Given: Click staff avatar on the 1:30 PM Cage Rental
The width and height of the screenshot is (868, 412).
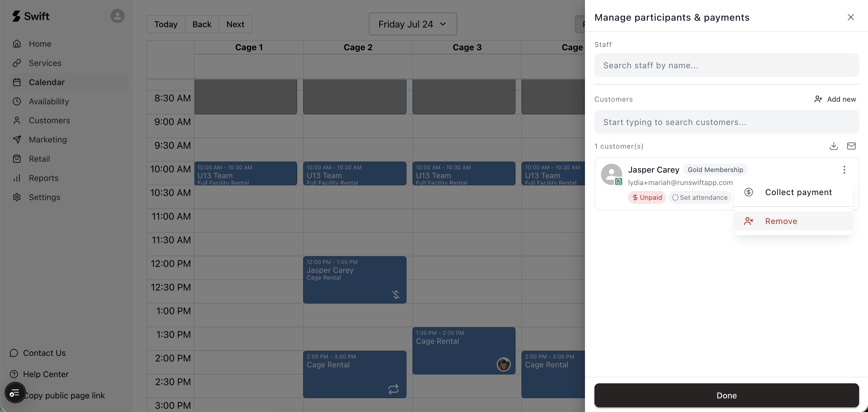Looking at the screenshot, I should tap(503, 364).
